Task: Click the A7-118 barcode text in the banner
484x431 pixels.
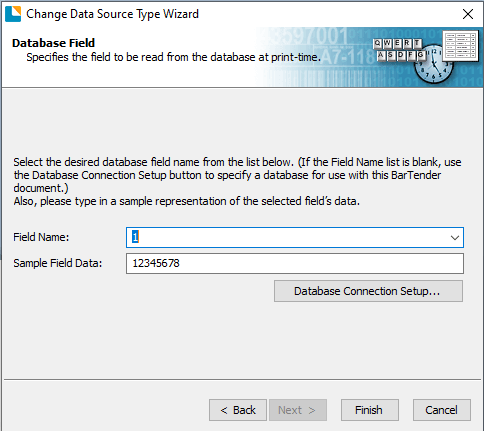Action: pos(346,57)
